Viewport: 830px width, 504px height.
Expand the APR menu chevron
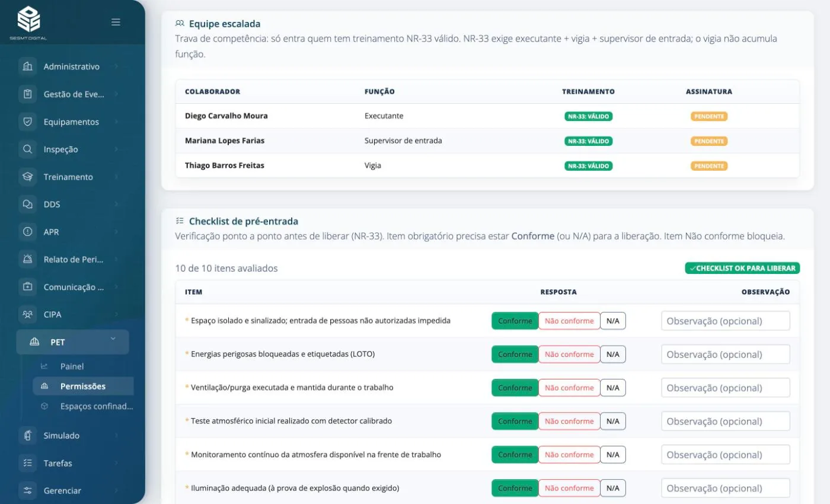[x=116, y=232]
